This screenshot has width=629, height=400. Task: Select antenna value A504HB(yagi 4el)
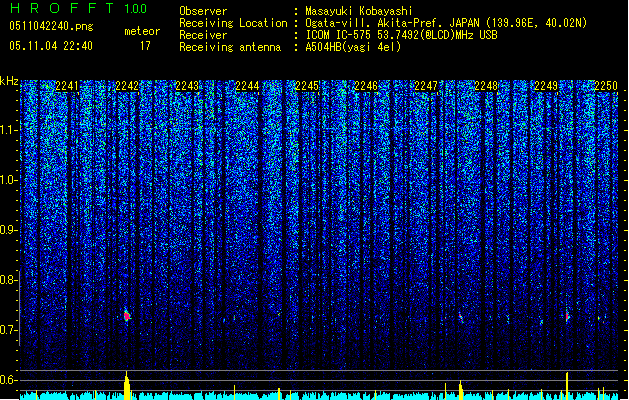click(353, 47)
